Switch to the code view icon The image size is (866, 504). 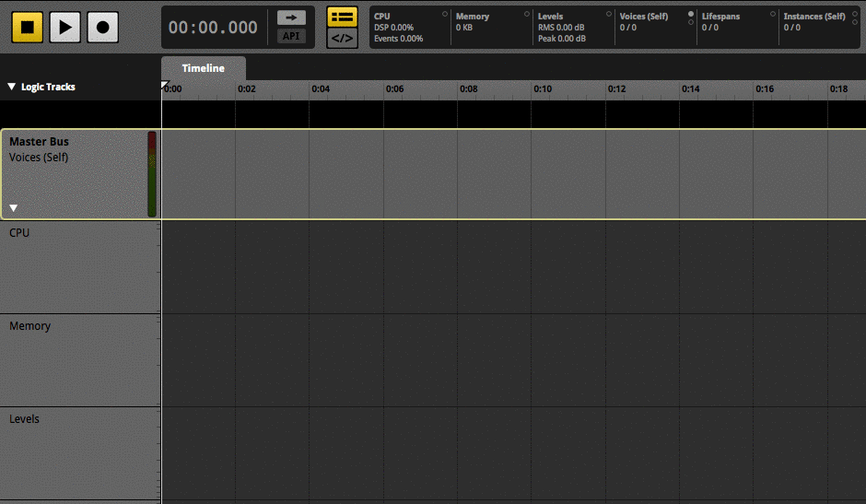tap(343, 39)
